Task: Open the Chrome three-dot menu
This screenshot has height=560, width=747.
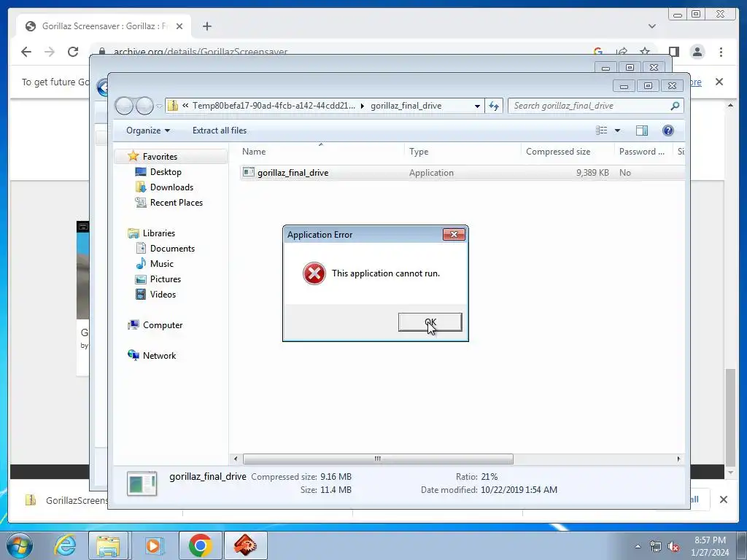Action: point(721,52)
